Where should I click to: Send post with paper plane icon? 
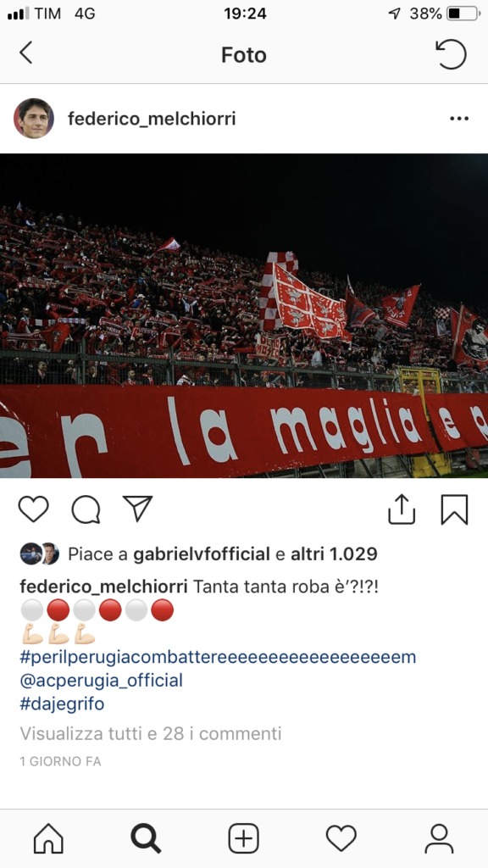coord(138,509)
